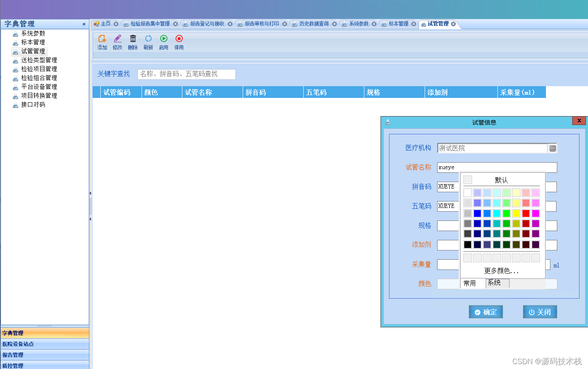Click the 确定 confirm button

[486, 312]
